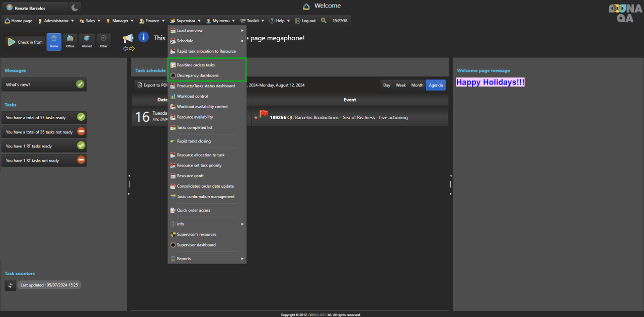Select Office check-in location
This screenshot has width=644, height=317.
pyautogui.click(x=70, y=42)
